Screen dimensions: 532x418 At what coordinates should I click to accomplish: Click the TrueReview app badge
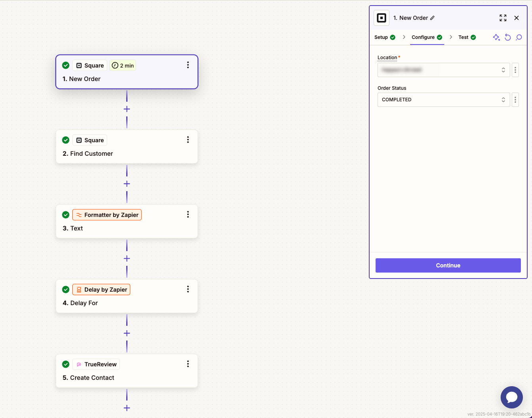pyautogui.click(x=96, y=364)
